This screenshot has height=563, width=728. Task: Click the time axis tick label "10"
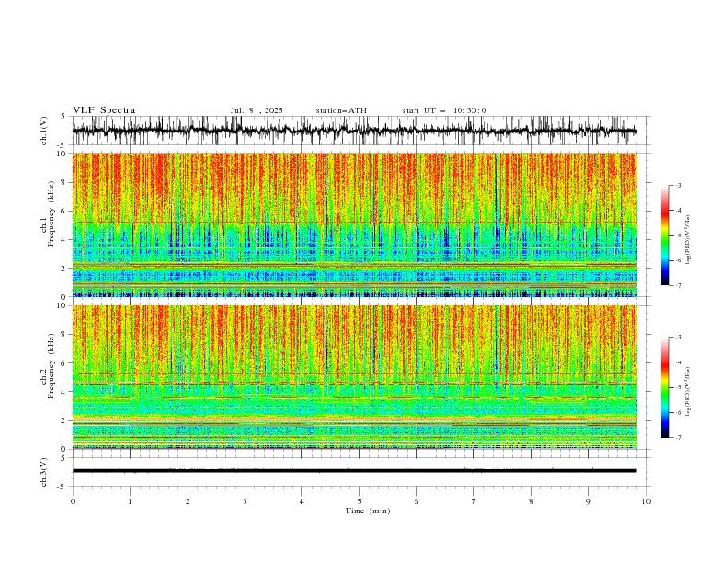coord(646,501)
